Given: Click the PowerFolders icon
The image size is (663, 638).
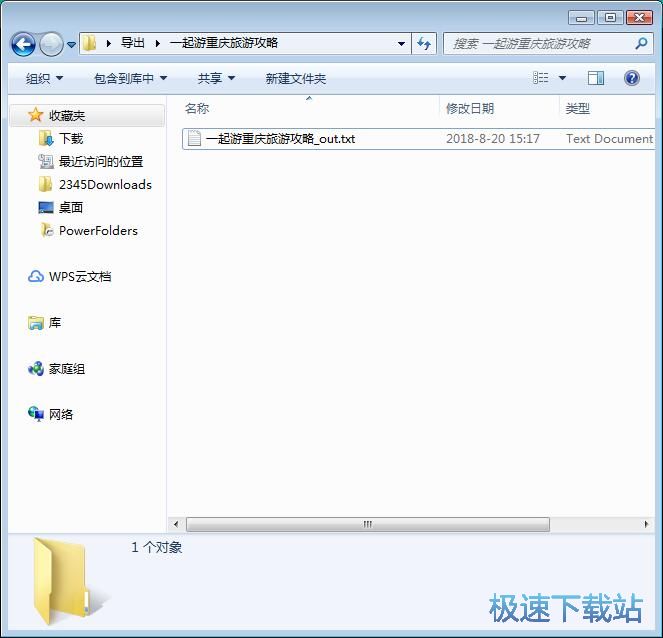Looking at the screenshot, I should click(x=46, y=230).
